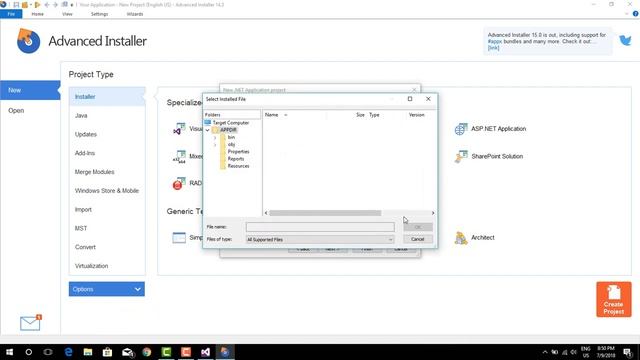Open quick access toolbar dropdown arrow
The image size is (640, 360).
coord(72,5)
